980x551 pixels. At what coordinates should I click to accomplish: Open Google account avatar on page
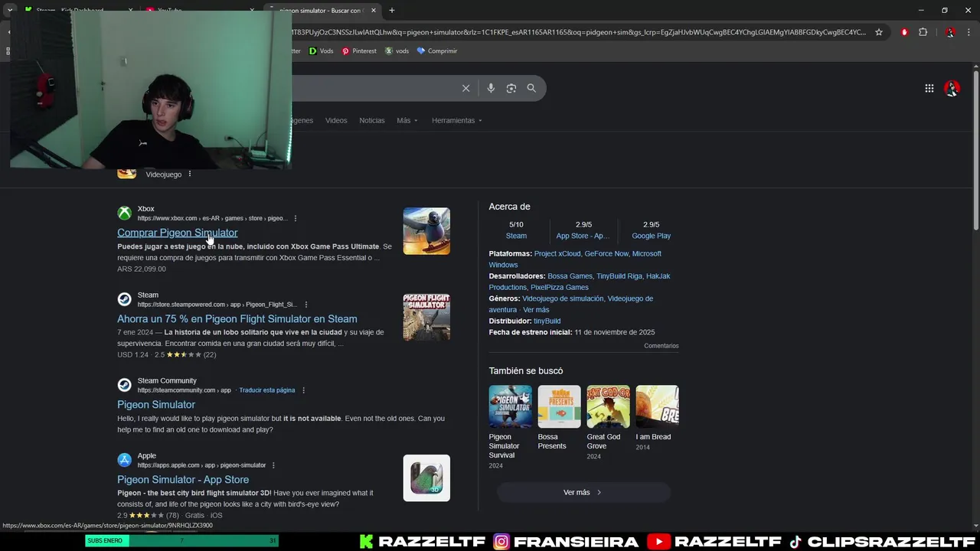pyautogui.click(x=952, y=88)
